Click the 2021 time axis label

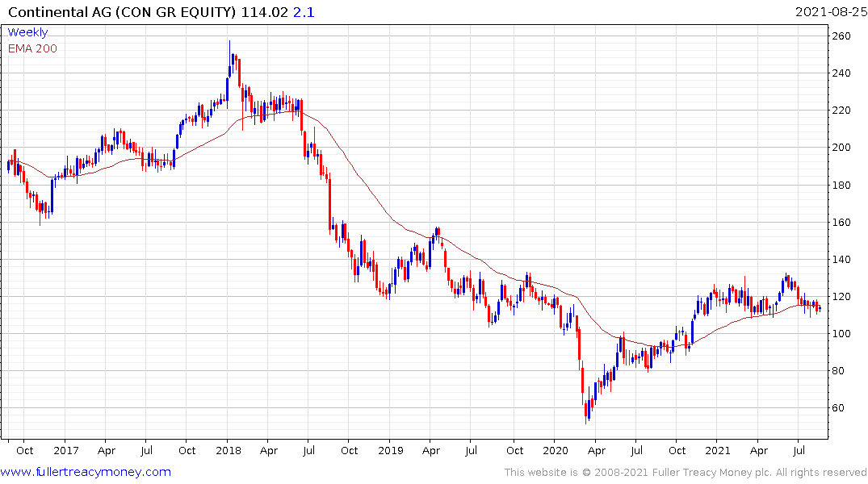[x=718, y=451]
